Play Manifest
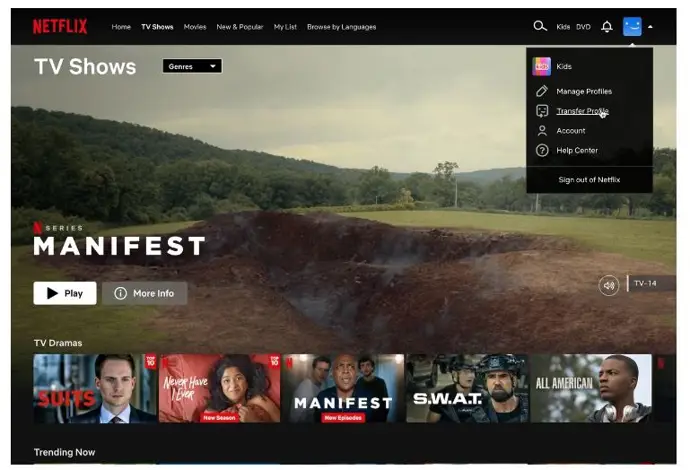The width and height of the screenshot is (690, 470). coord(65,293)
